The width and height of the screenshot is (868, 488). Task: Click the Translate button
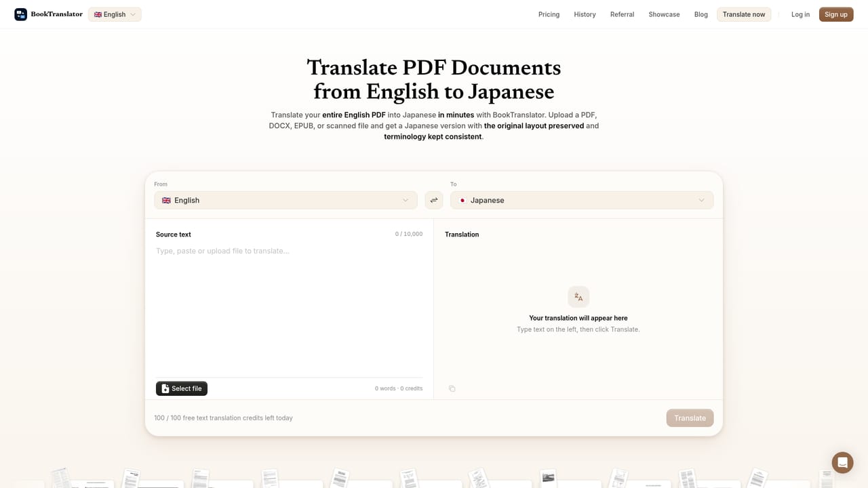point(690,418)
